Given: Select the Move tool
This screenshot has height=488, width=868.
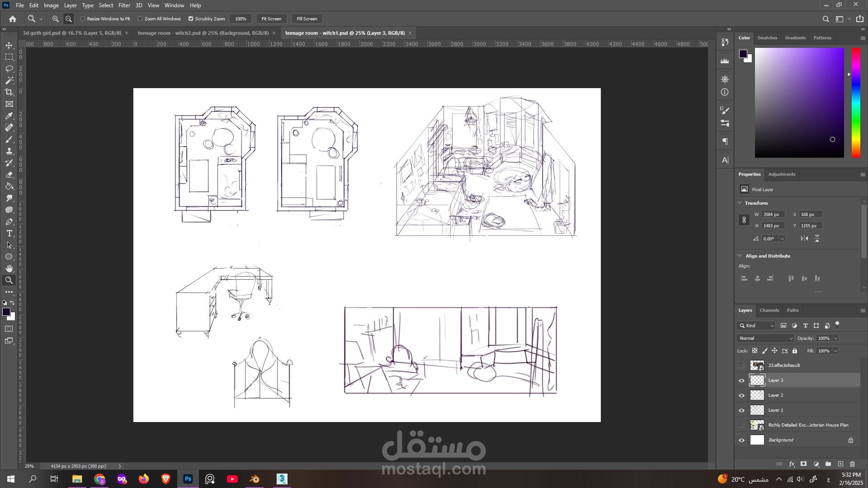Looking at the screenshot, I should click(9, 45).
